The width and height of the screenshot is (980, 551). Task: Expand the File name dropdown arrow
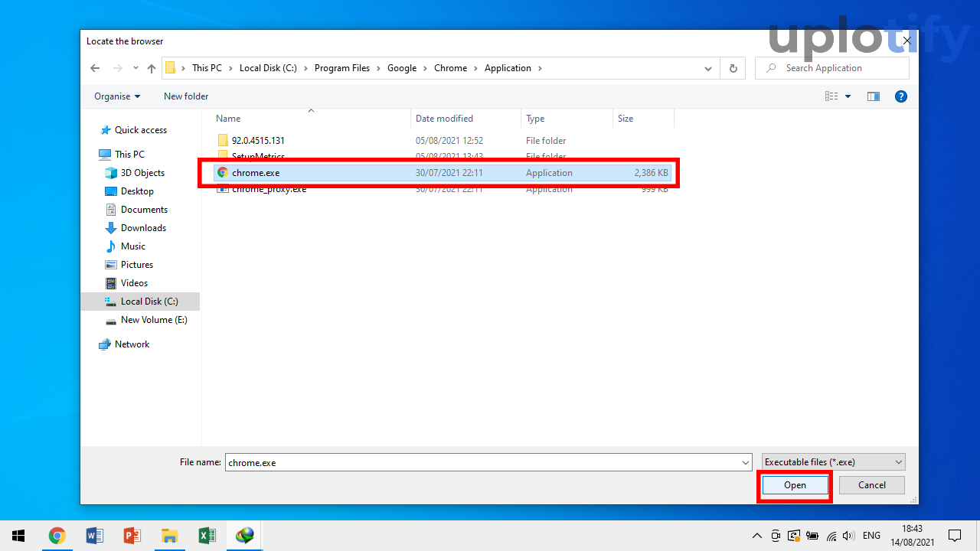(746, 462)
